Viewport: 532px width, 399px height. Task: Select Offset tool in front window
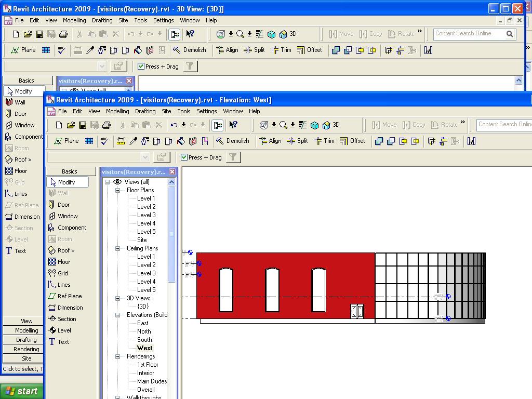tap(353, 141)
